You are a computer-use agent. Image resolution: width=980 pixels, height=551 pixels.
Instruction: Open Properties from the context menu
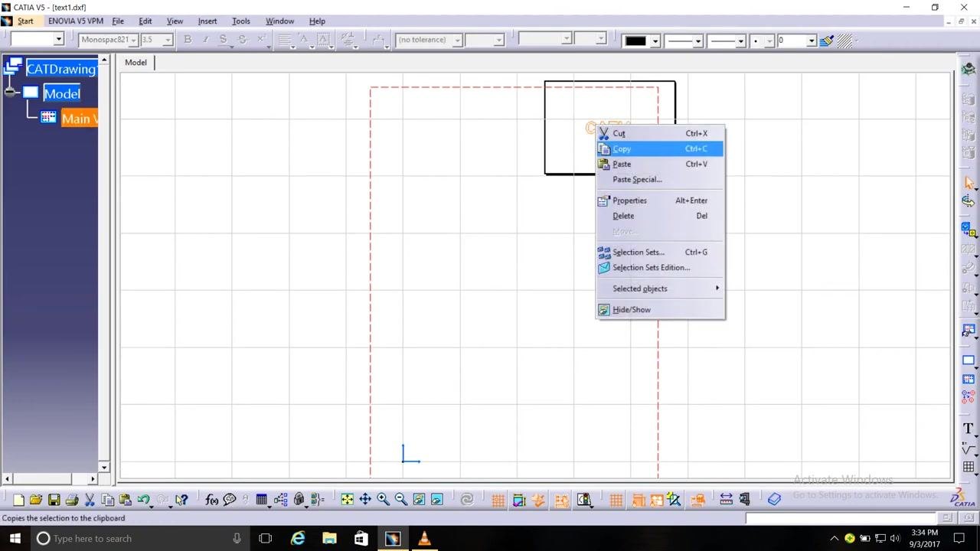tap(660, 201)
